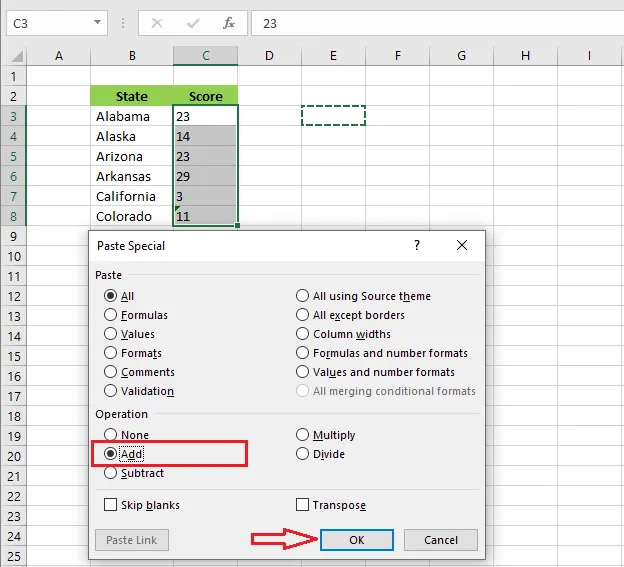Click the Paste Link button
This screenshot has height=567, width=624.
click(132, 540)
